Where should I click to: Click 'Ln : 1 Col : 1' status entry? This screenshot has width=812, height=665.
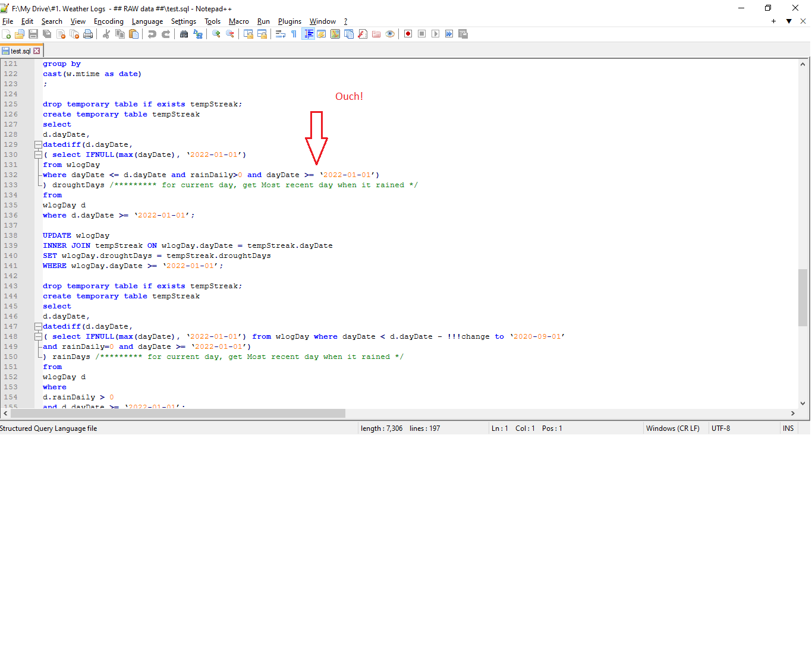pyautogui.click(x=513, y=428)
